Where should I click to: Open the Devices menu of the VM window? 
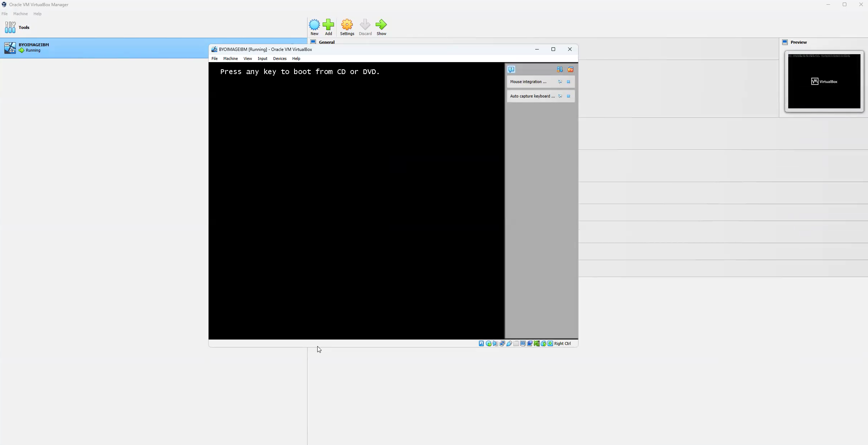click(280, 59)
